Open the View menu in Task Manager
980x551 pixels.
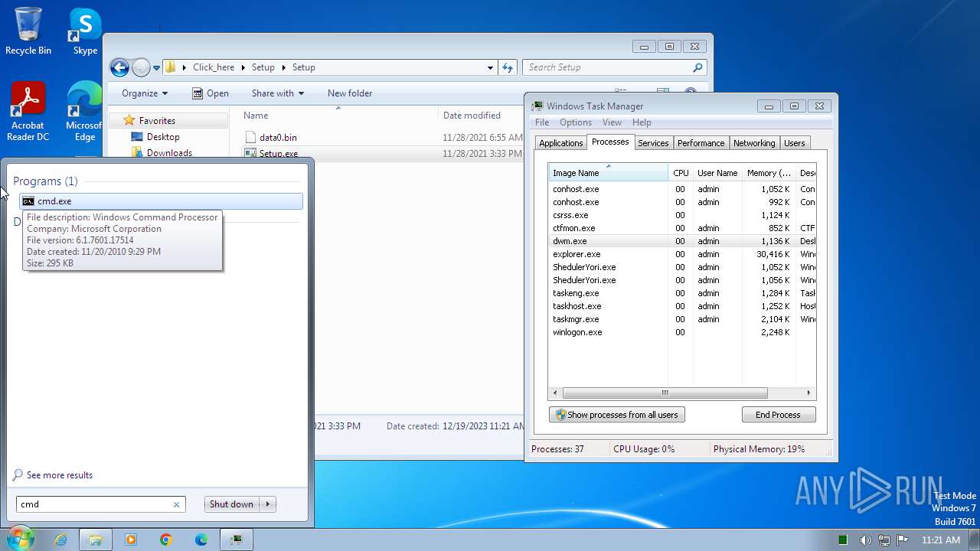click(612, 122)
